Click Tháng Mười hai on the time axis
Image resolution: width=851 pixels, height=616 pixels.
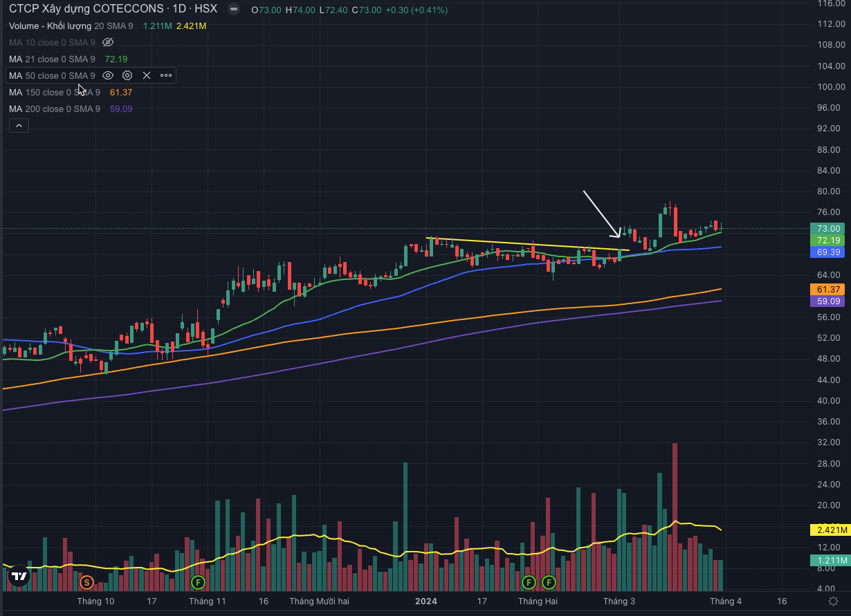321,601
